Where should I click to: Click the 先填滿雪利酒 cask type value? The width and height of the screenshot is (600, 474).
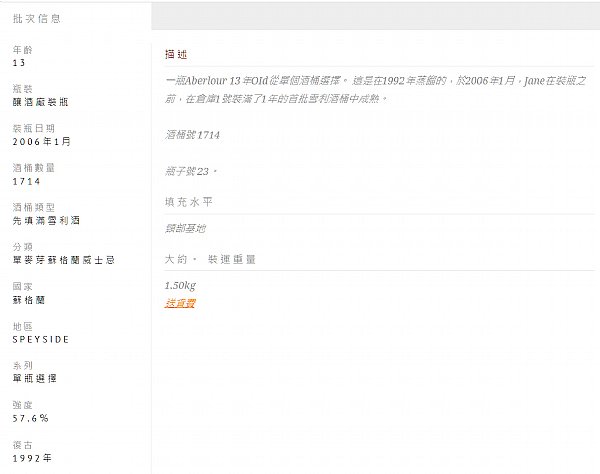tap(46, 220)
